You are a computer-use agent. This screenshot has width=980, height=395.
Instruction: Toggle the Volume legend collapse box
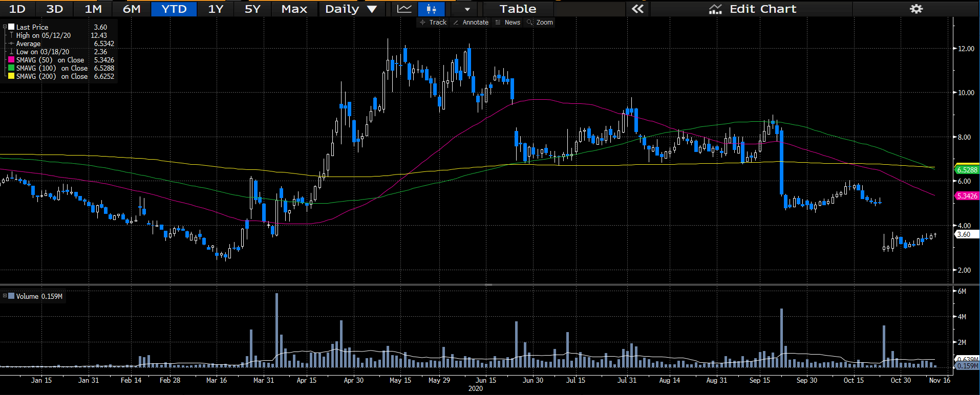click(5, 296)
